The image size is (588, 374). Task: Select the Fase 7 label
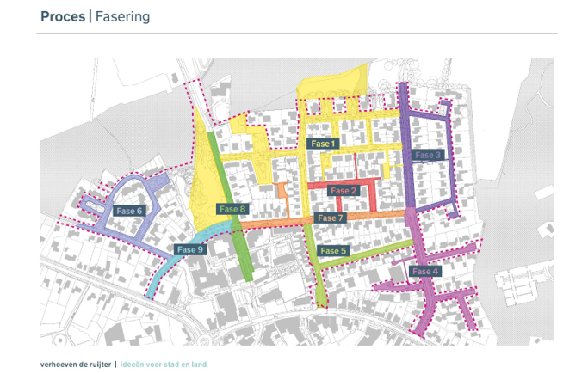tap(330, 218)
